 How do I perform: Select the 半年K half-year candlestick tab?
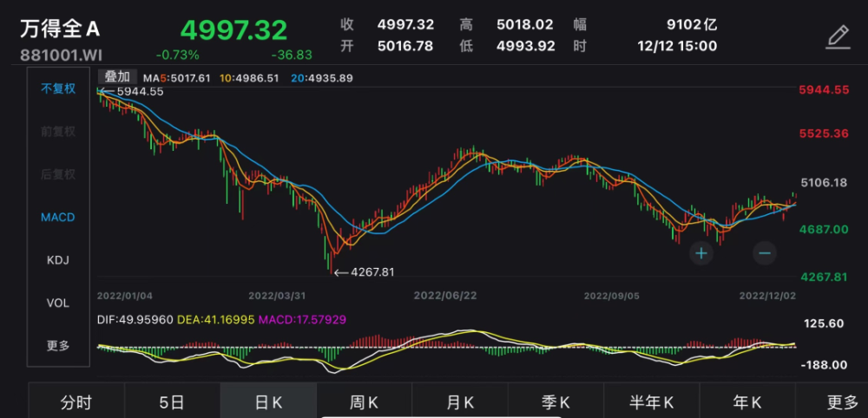[652, 402]
